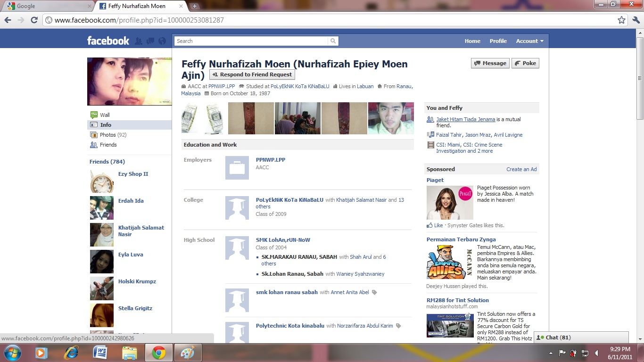Click Khatijah Salamat Nasir in friends list
644x362 pixels.
[x=141, y=231]
